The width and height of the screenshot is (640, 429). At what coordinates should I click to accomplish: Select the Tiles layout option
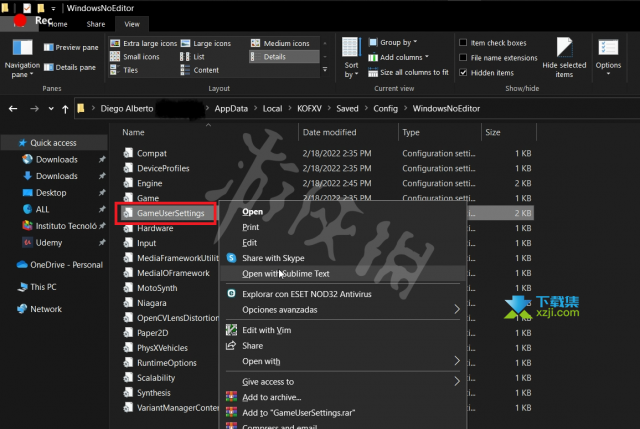tap(124, 70)
